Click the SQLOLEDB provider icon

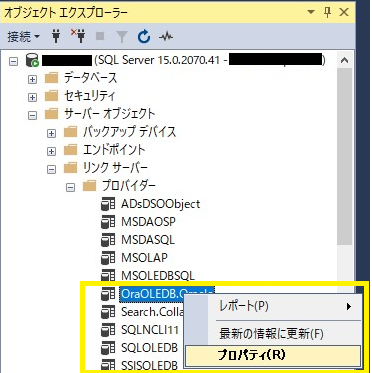pyautogui.click(x=108, y=348)
